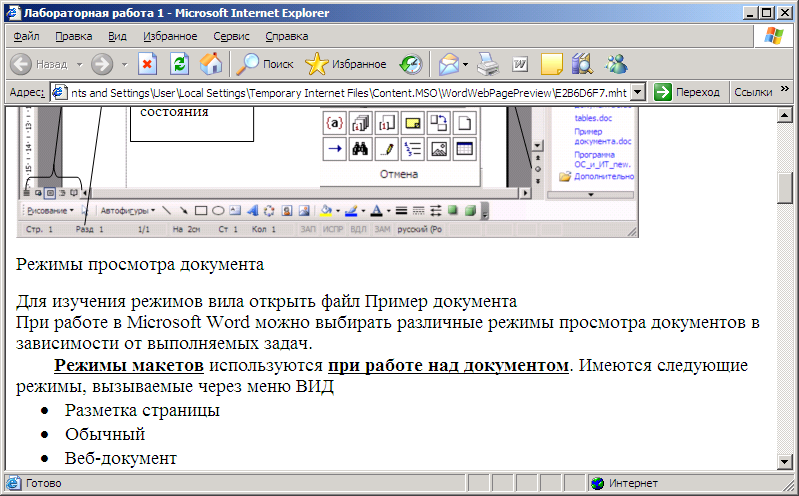
Task: Click Отмена in the browse object panel
Action: coord(399,174)
